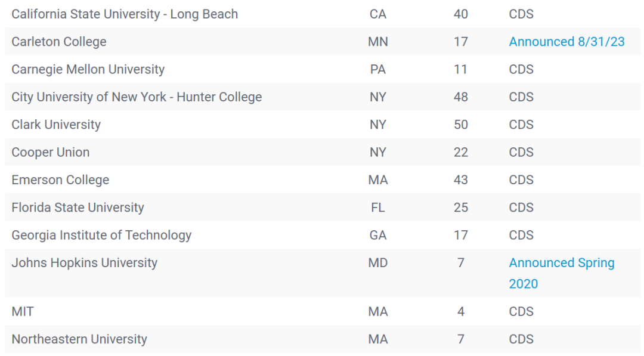Click the Cooper Union entry
This screenshot has height=356, width=644.
click(x=50, y=152)
